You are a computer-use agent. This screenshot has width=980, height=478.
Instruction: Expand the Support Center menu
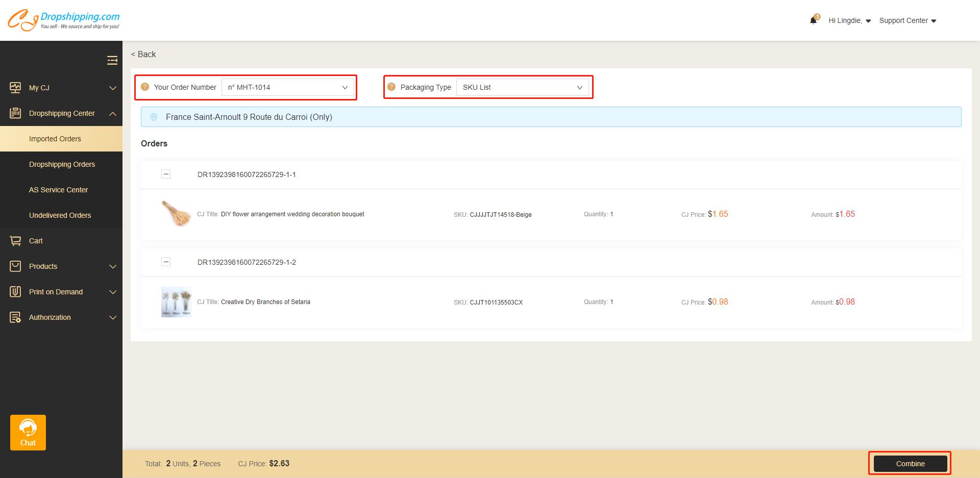[x=907, y=21]
